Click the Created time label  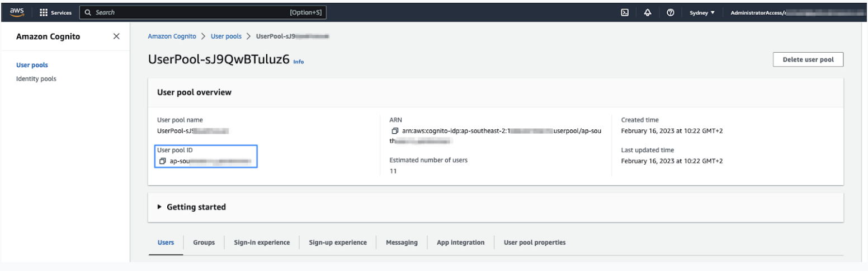[640, 120]
